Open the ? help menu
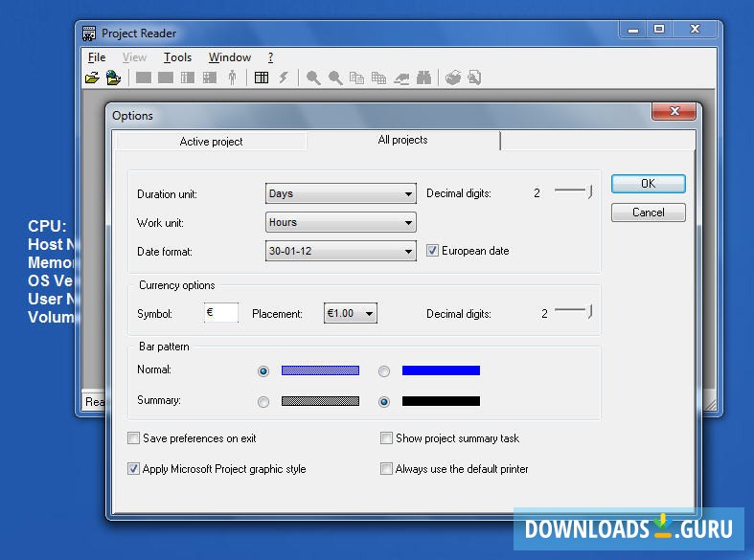The width and height of the screenshot is (754, 560). [271, 57]
